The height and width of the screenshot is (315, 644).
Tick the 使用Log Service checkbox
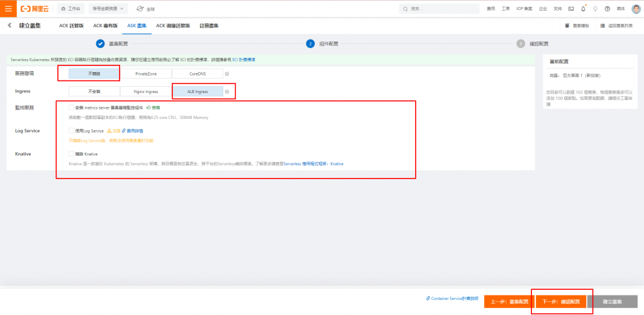tap(72, 131)
